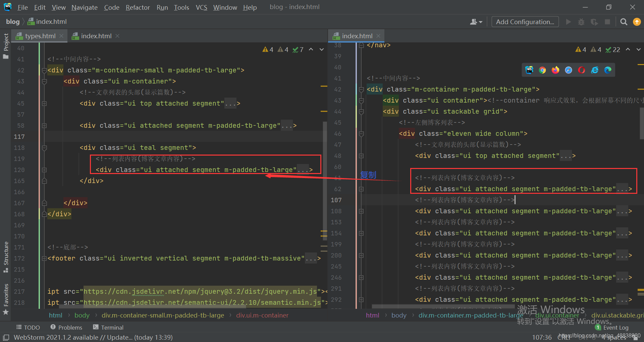The width and height of the screenshot is (644, 342).
Task: Click the jquery.min.js CDN URL
Action: point(200,291)
